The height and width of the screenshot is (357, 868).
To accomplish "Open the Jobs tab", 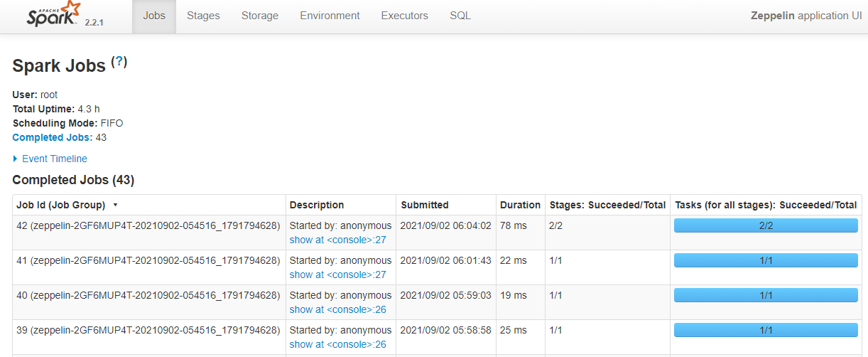I will 154,16.
